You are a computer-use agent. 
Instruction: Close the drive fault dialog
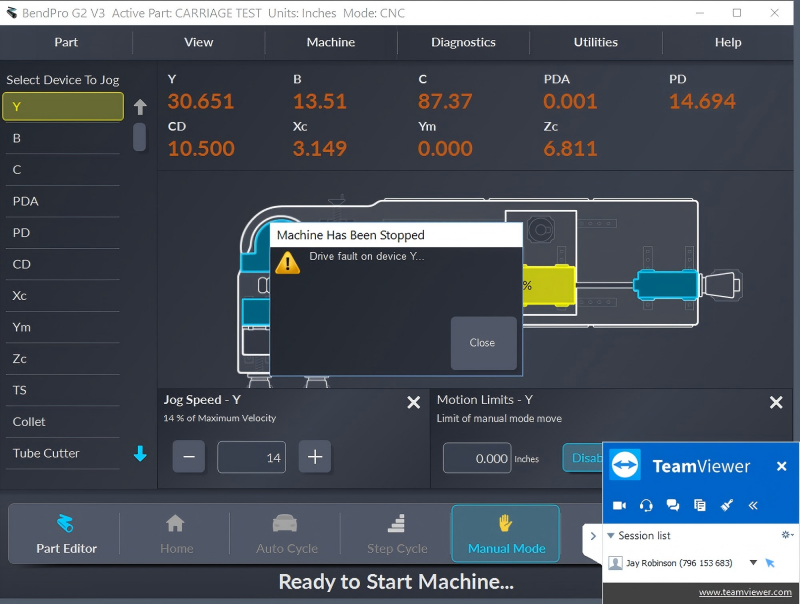482,343
